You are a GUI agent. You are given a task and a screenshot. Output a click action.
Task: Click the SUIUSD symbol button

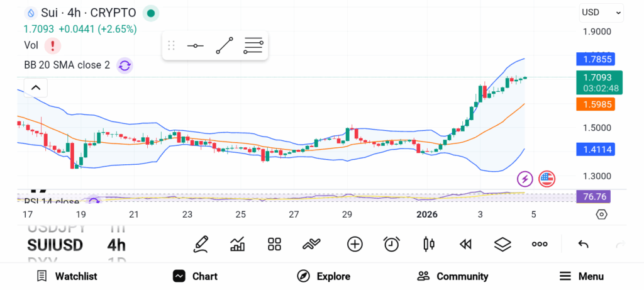pos(55,245)
